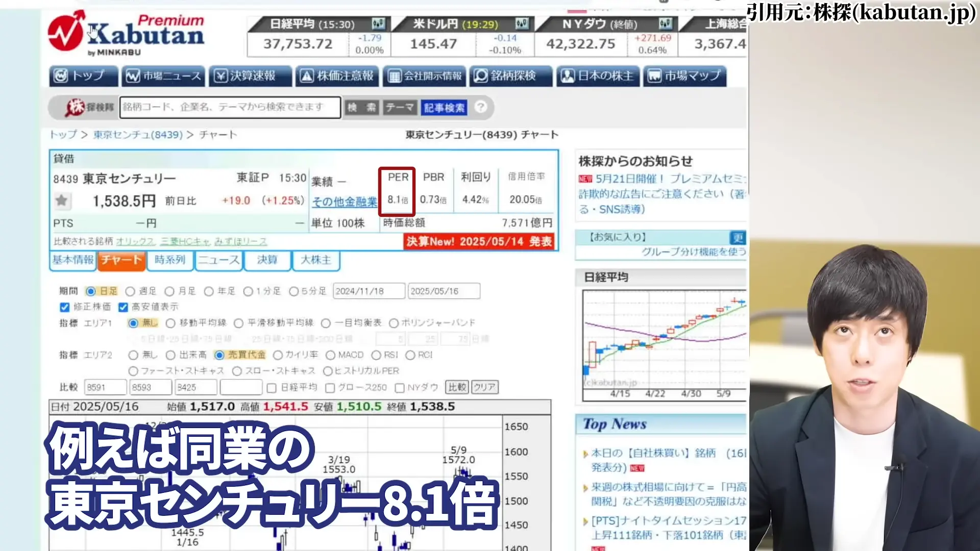Click the 決算New! 2025/05/14 発表 banner

pos(479,241)
